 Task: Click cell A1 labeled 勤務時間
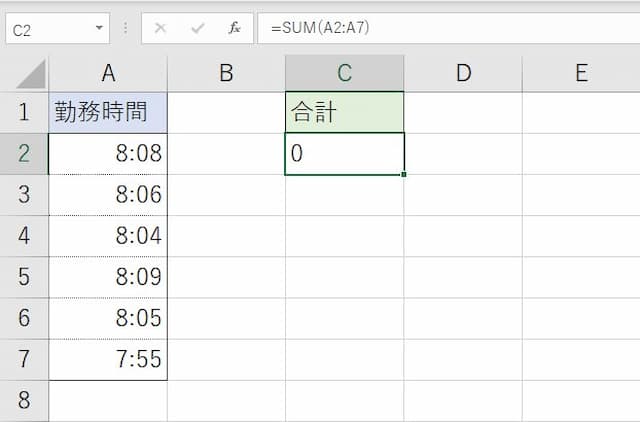click(107, 112)
